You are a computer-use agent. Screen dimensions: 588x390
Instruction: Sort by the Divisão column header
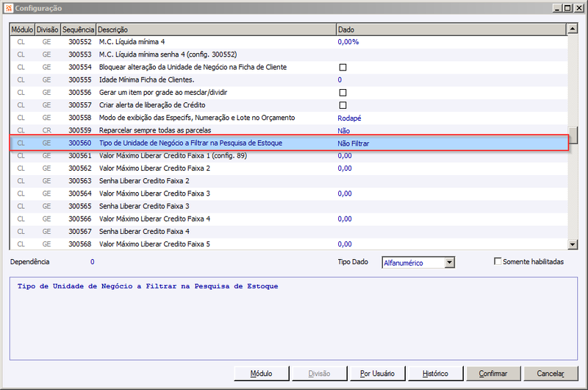(47, 29)
